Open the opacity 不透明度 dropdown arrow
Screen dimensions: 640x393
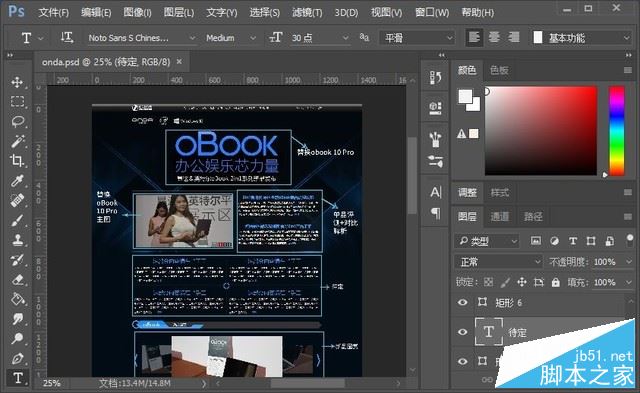tap(629, 262)
